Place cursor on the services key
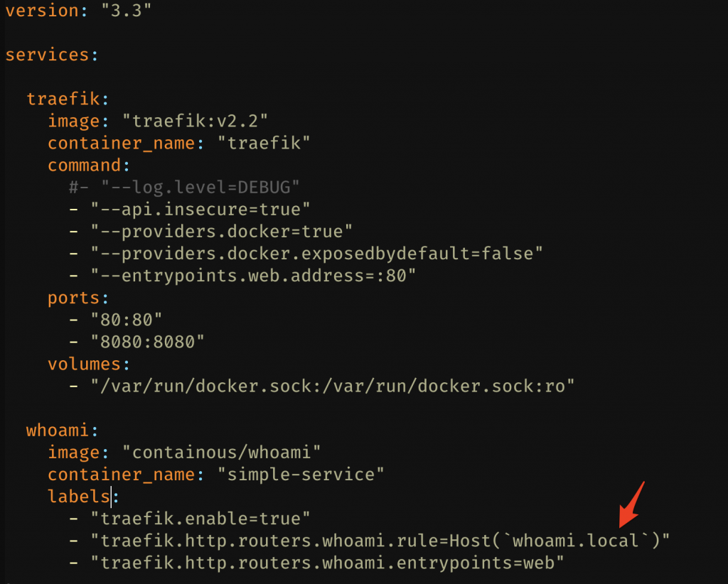 click(x=48, y=55)
